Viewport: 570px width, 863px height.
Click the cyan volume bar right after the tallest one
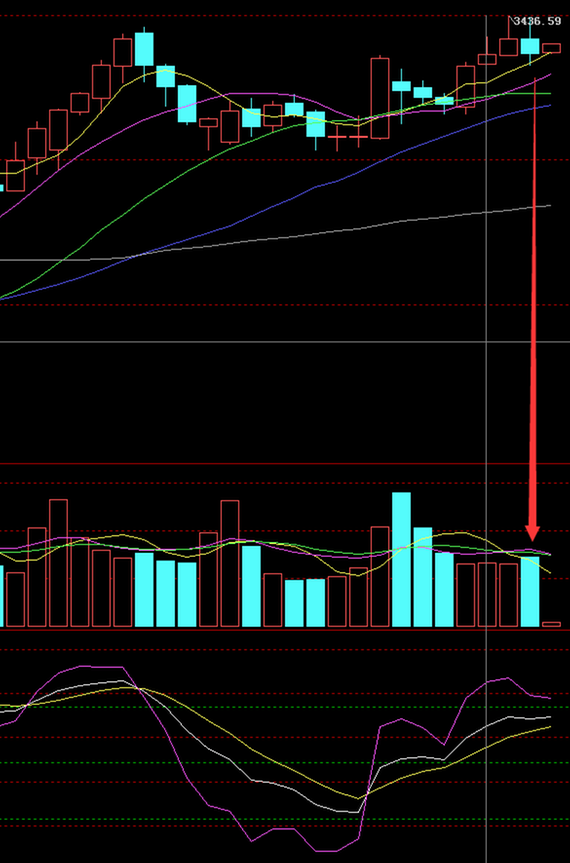[x=423, y=577]
